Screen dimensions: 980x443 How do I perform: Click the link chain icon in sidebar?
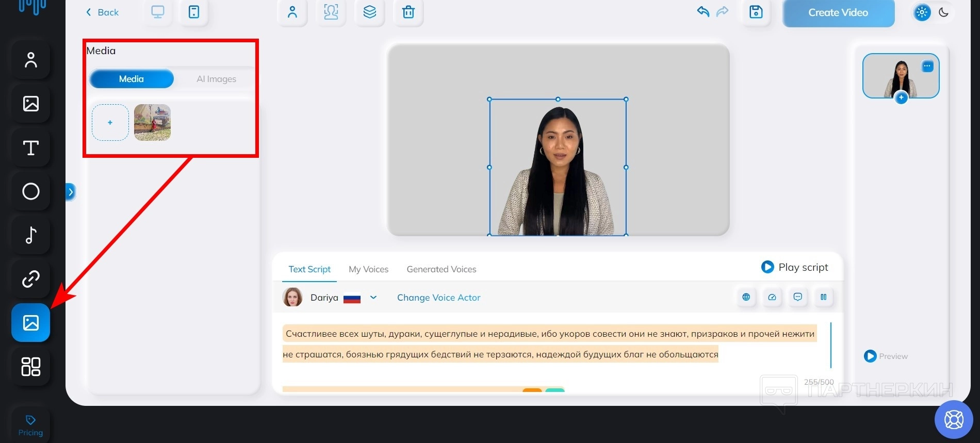coord(31,279)
